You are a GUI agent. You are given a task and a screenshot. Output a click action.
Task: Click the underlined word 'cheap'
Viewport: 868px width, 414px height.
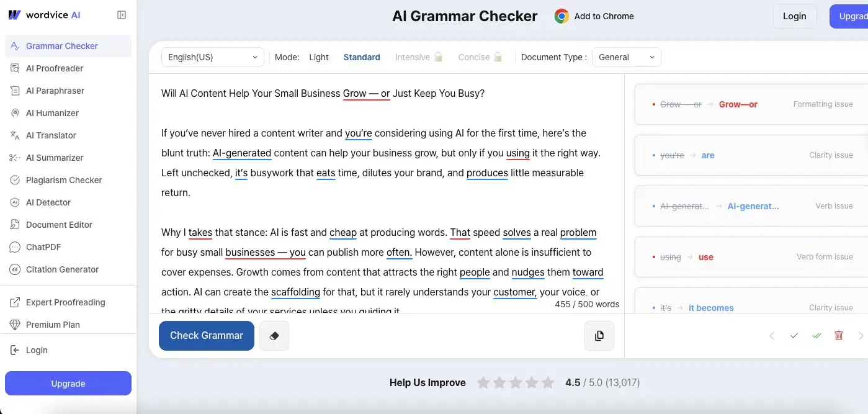pos(343,233)
